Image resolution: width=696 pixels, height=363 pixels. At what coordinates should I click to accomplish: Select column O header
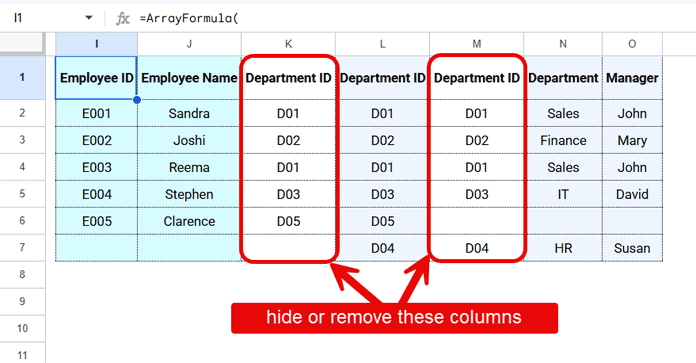point(632,44)
